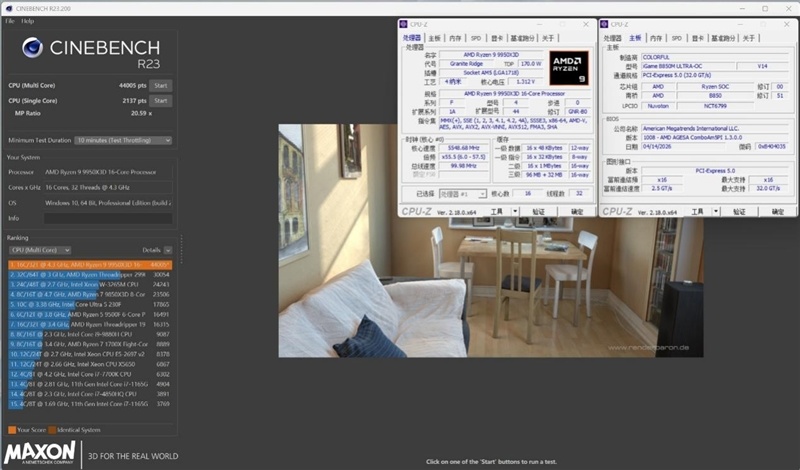Select ranking row 4 AMD Ryzen 7 9850X3D
The image size is (800, 470).
[x=90, y=294]
